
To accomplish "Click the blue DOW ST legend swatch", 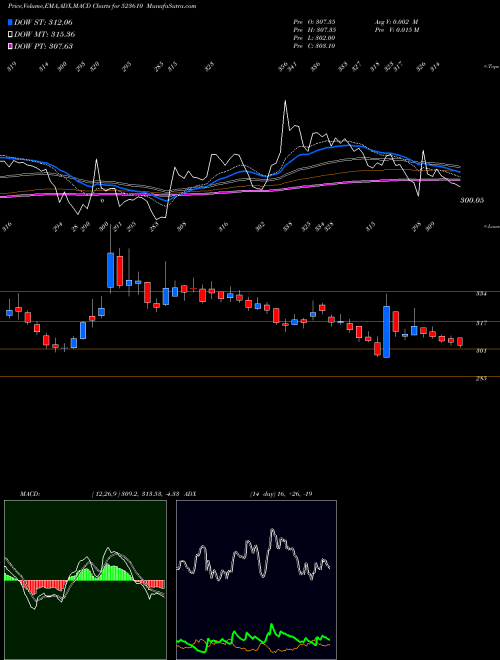I will point(11,22).
